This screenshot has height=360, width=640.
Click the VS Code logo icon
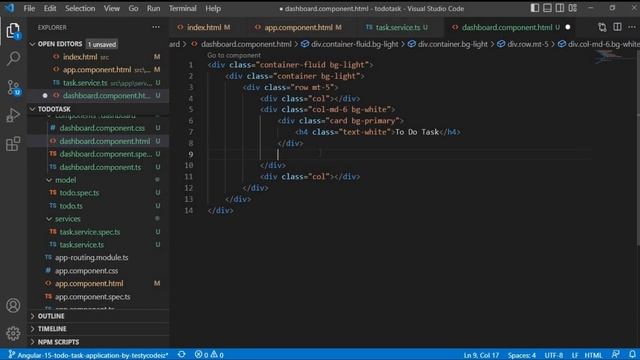point(9,8)
